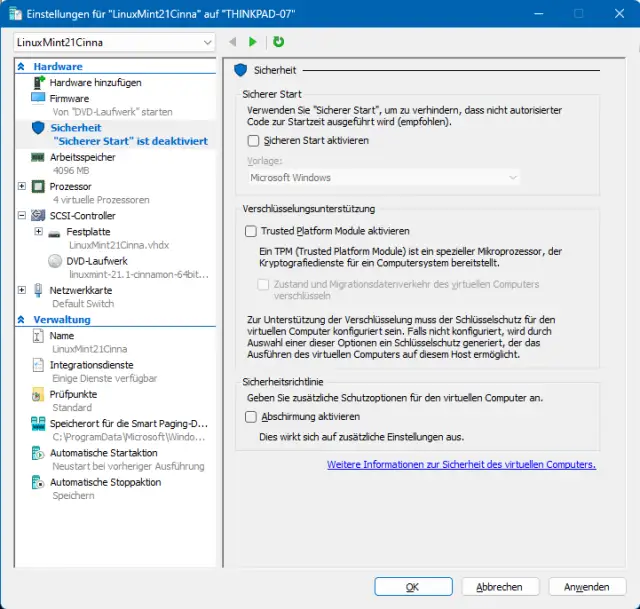The width and height of the screenshot is (640, 609).
Task: Enable the Sicheren Start aktivieren checkbox
Action: 253,140
